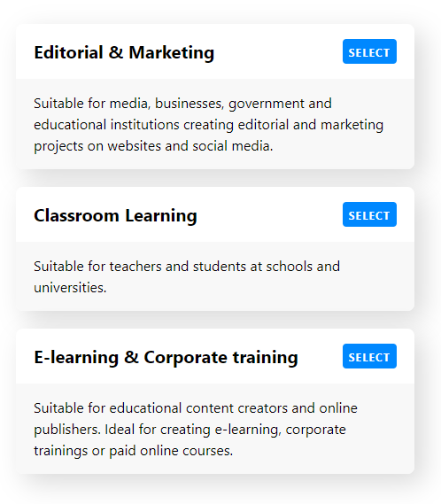441x504 pixels.
Task: Click the word 'Corporate' in third card title
Action: 185,357
